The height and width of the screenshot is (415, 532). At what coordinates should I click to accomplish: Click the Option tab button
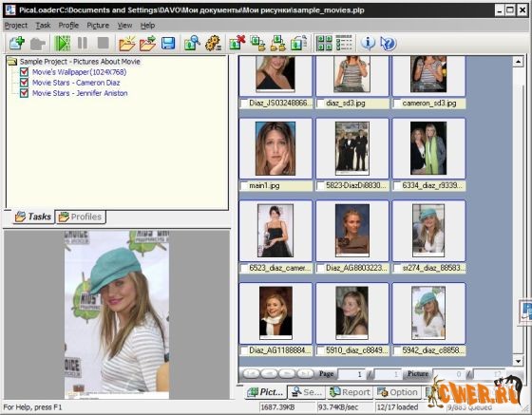397,392
